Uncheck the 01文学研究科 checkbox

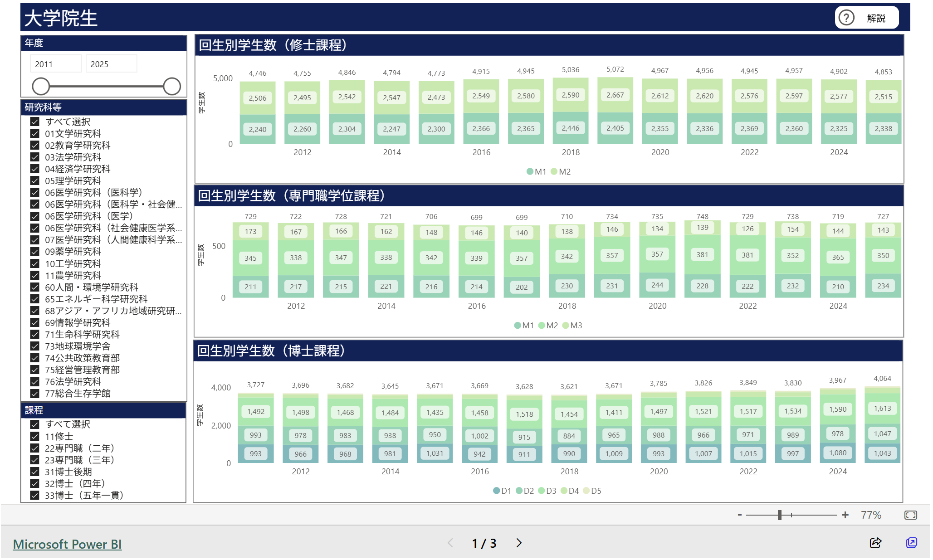click(x=34, y=133)
